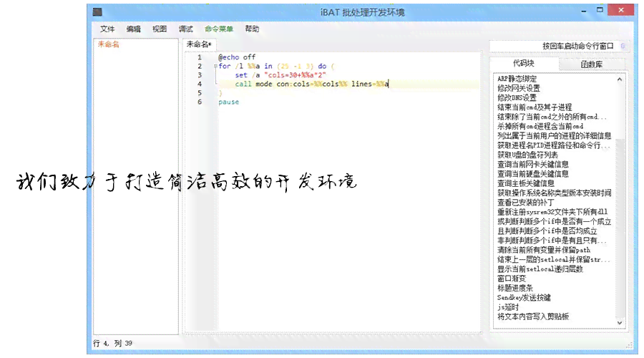Click the snippet list scroll up arrow
This screenshot has width=644, height=358.
[x=620, y=79]
